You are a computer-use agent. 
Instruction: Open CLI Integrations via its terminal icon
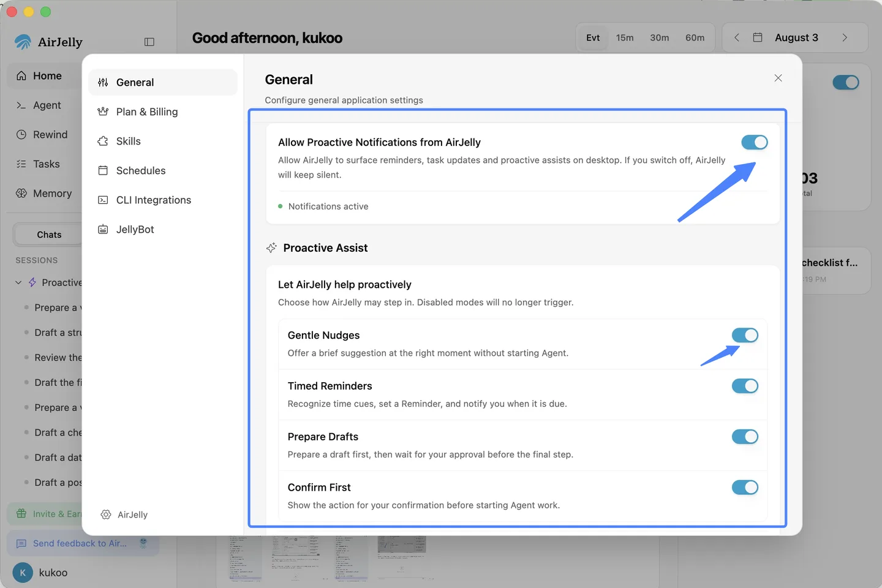103,200
